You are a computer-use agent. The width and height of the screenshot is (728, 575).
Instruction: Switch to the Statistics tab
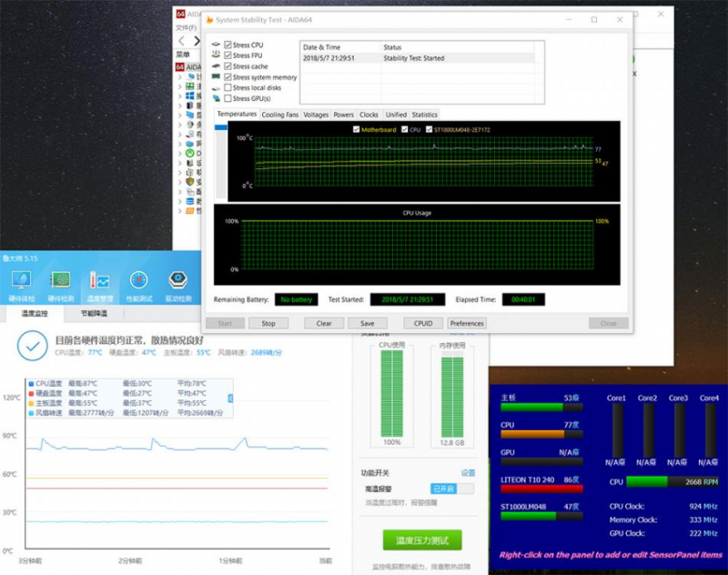[424, 115]
